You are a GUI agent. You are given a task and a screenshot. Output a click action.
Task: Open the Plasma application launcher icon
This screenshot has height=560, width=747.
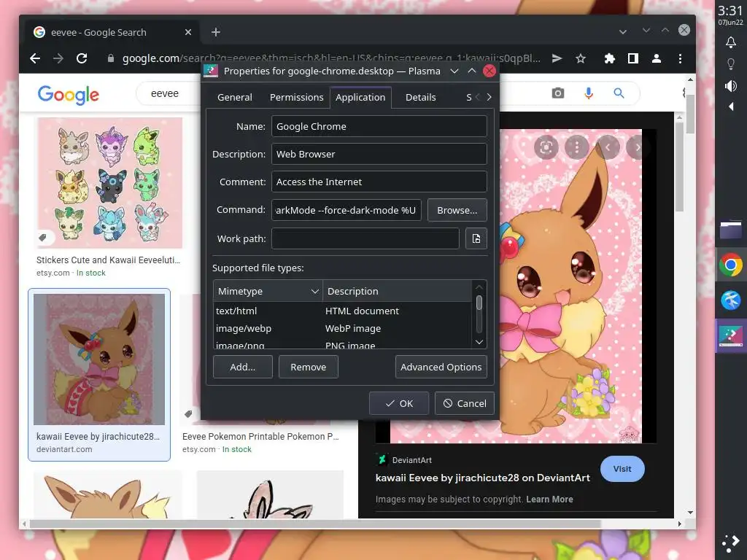tap(731, 542)
